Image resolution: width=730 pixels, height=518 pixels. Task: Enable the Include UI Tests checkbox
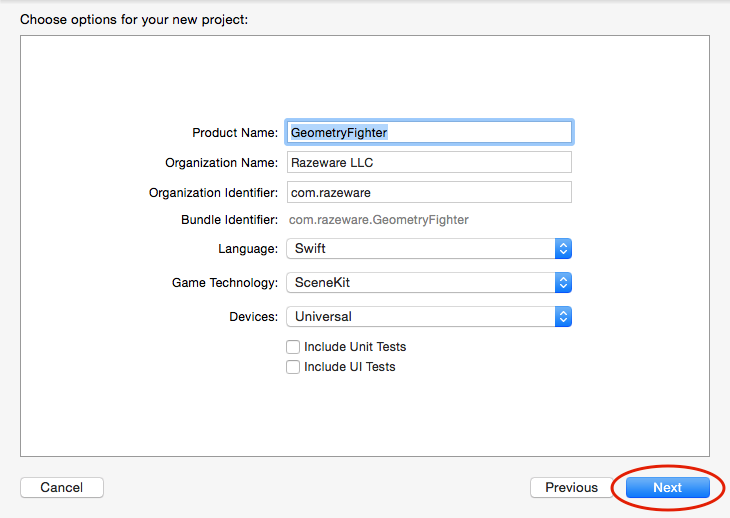tap(293, 367)
